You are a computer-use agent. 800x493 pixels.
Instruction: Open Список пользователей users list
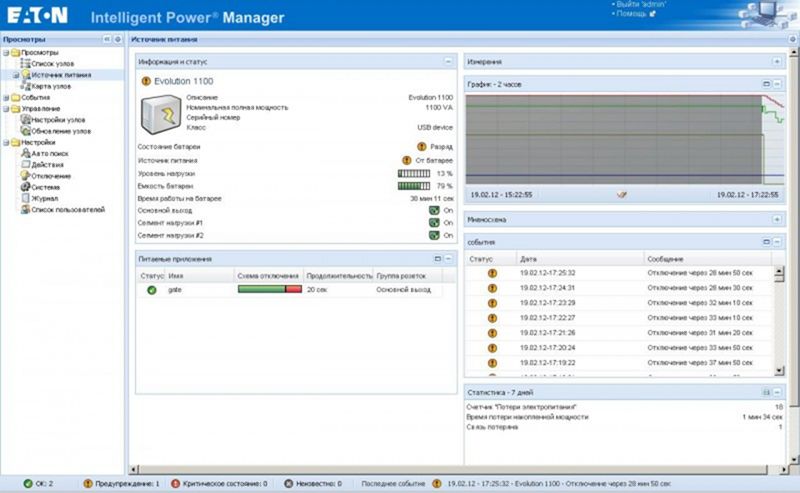point(67,209)
